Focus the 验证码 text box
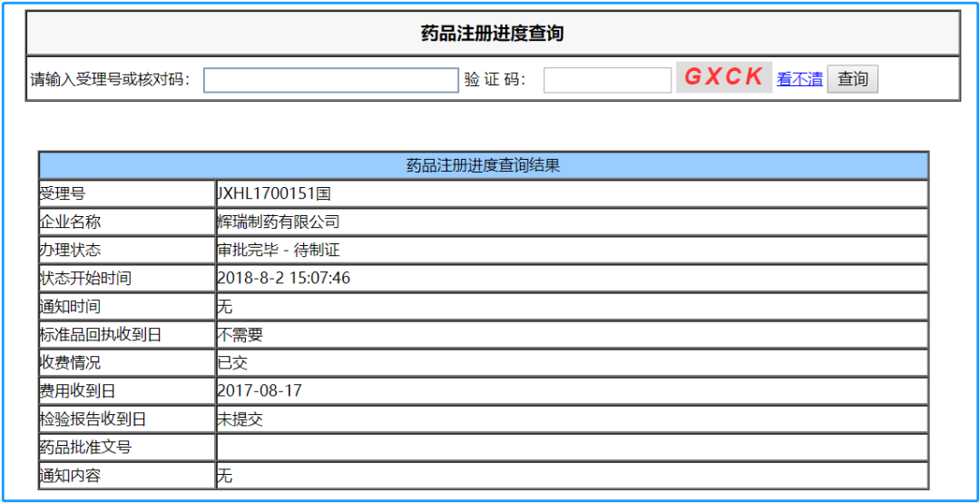Screen dimensions: 980x503 pyautogui.click(x=607, y=80)
